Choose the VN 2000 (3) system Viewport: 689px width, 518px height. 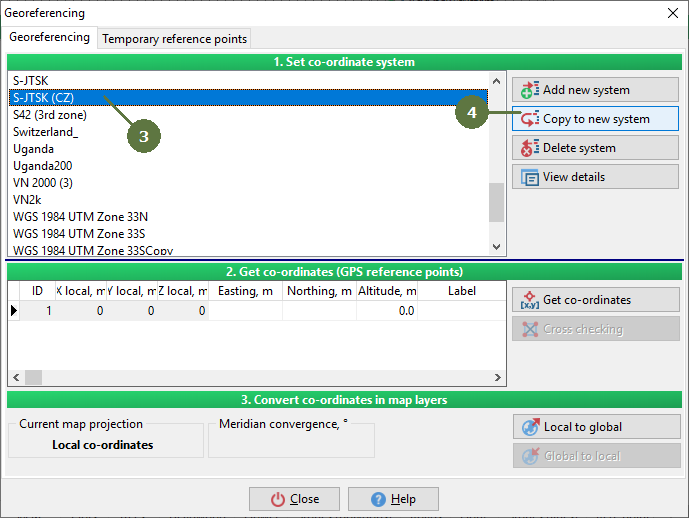[x=248, y=183]
